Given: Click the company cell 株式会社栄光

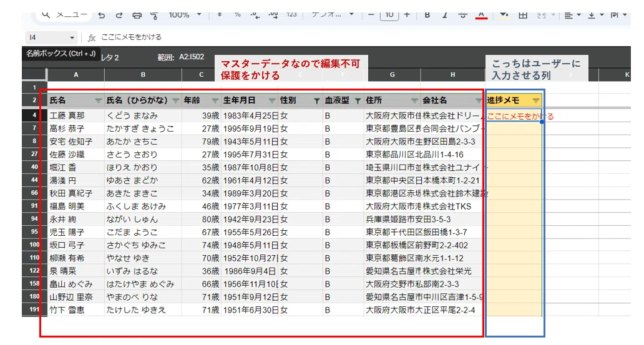Looking at the screenshot, I should 452,271.
